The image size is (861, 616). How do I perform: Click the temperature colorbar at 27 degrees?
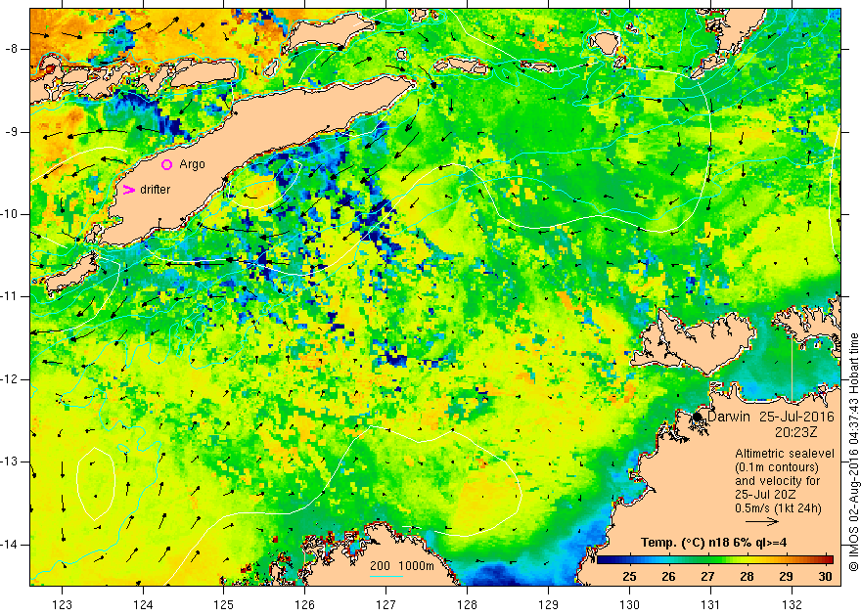point(707,559)
